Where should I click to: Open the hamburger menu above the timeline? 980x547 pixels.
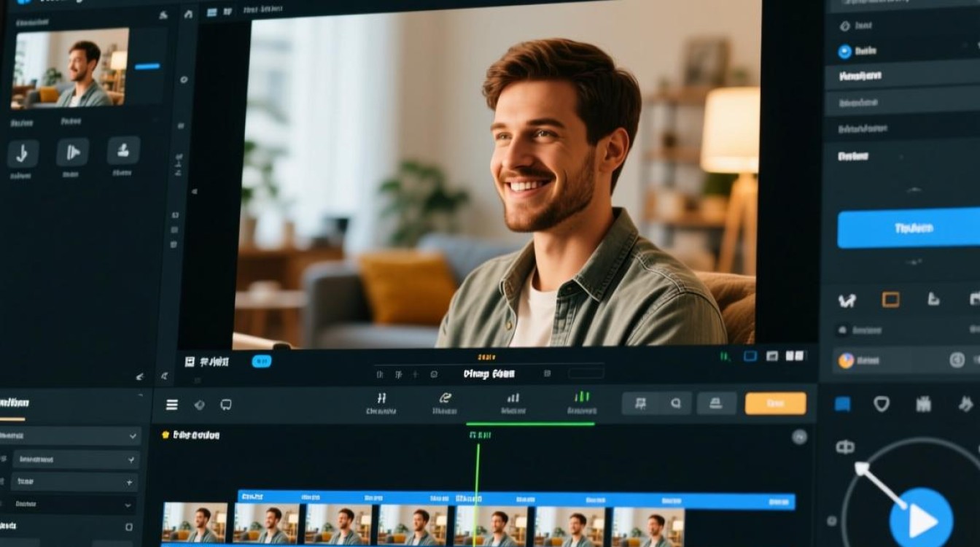tap(172, 405)
